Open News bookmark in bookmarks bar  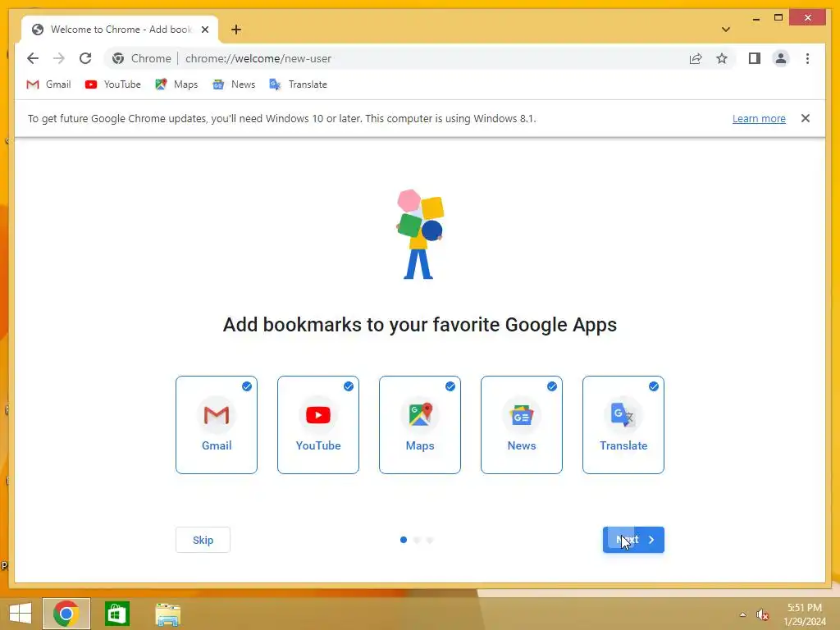click(x=234, y=84)
